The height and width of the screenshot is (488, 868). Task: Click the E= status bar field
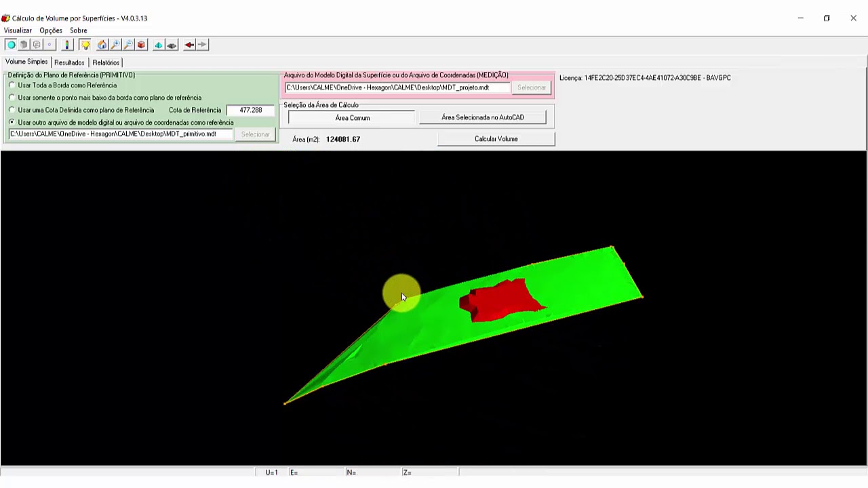(x=317, y=472)
